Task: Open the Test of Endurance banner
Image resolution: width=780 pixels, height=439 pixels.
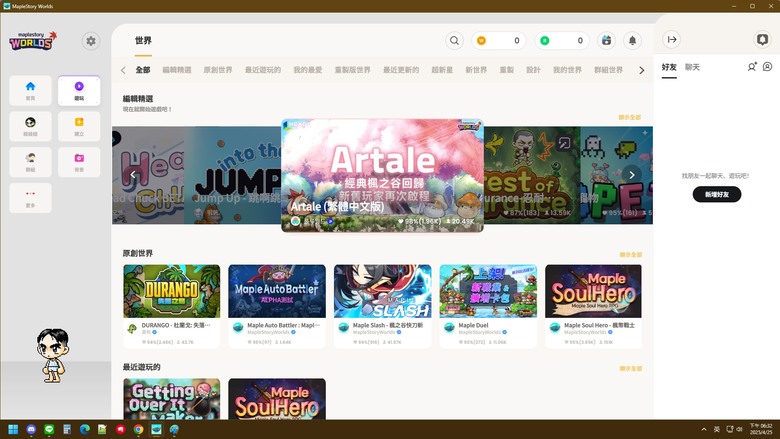Action: pyautogui.click(x=532, y=175)
